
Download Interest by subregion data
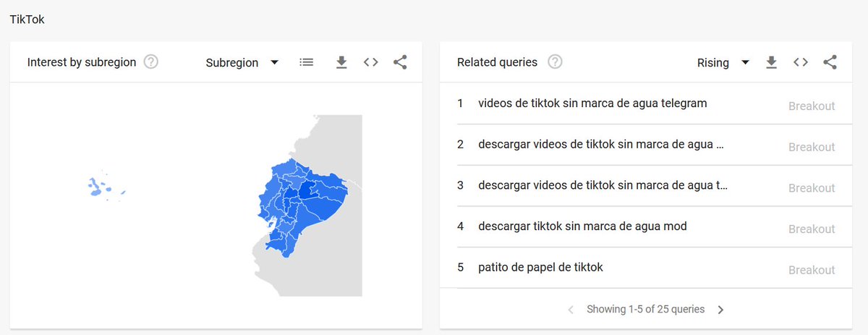tap(341, 62)
